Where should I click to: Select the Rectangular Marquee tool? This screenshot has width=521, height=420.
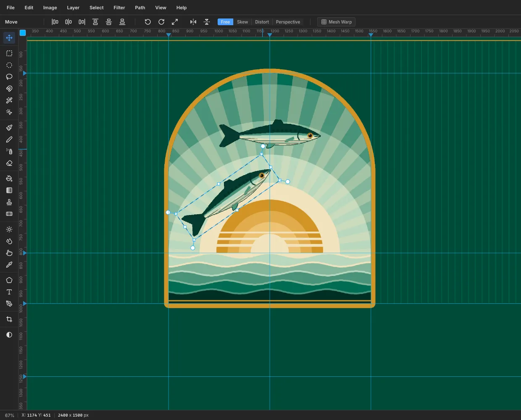[9, 53]
